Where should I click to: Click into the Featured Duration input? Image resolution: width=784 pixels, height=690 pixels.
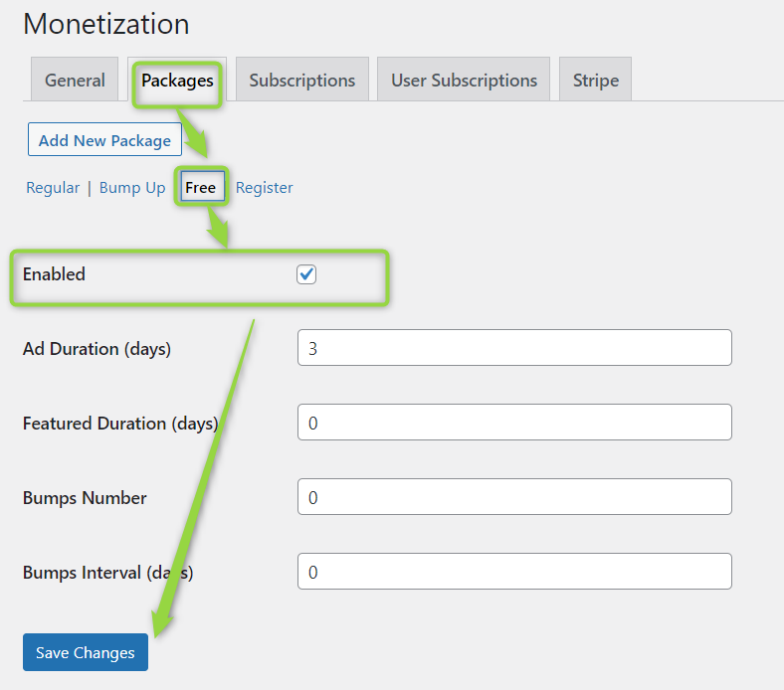click(x=514, y=423)
